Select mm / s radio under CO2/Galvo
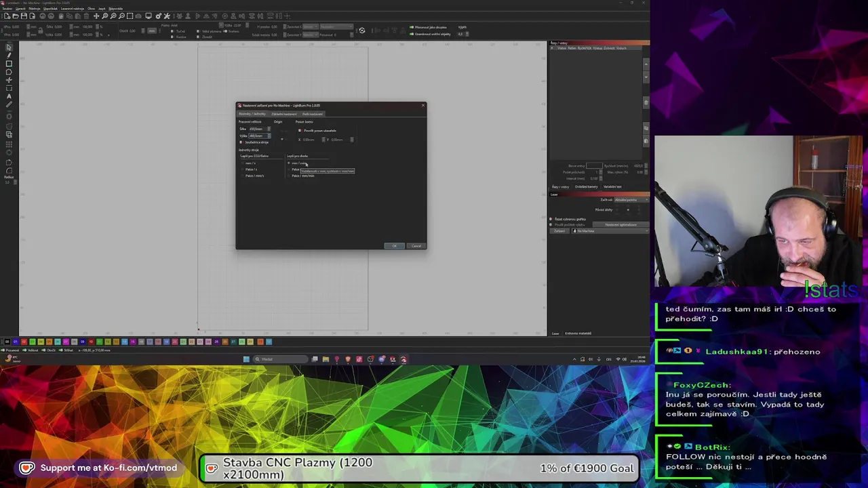 [x=242, y=163]
